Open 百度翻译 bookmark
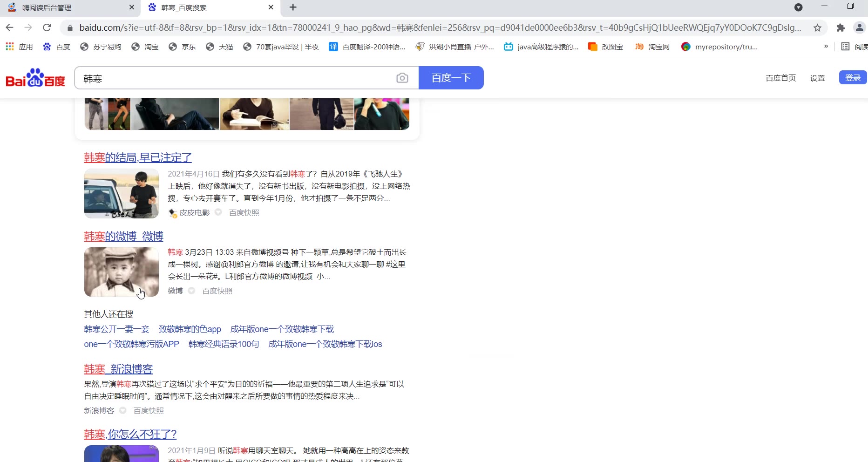The height and width of the screenshot is (462, 868). point(367,47)
